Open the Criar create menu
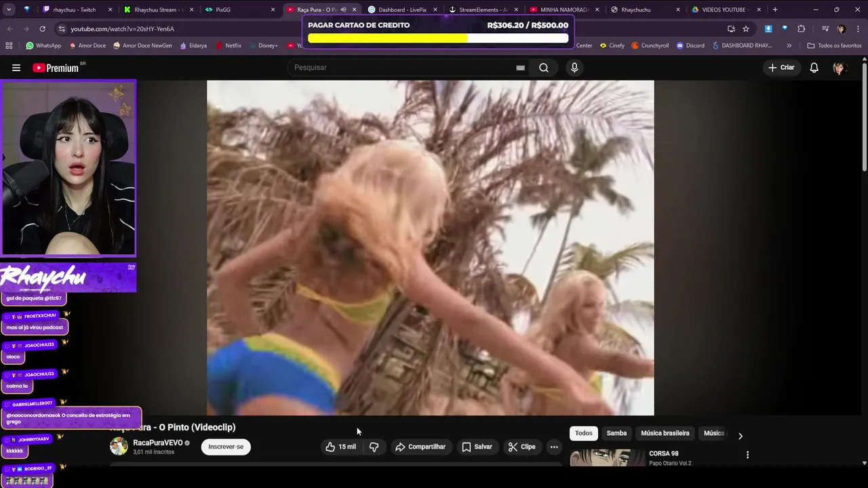868x488 pixels. click(x=781, y=68)
